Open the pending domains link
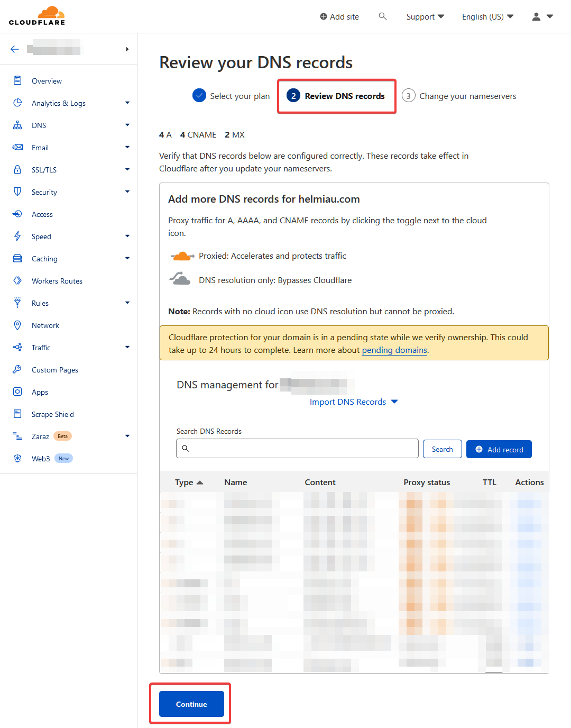 click(394, 350)
